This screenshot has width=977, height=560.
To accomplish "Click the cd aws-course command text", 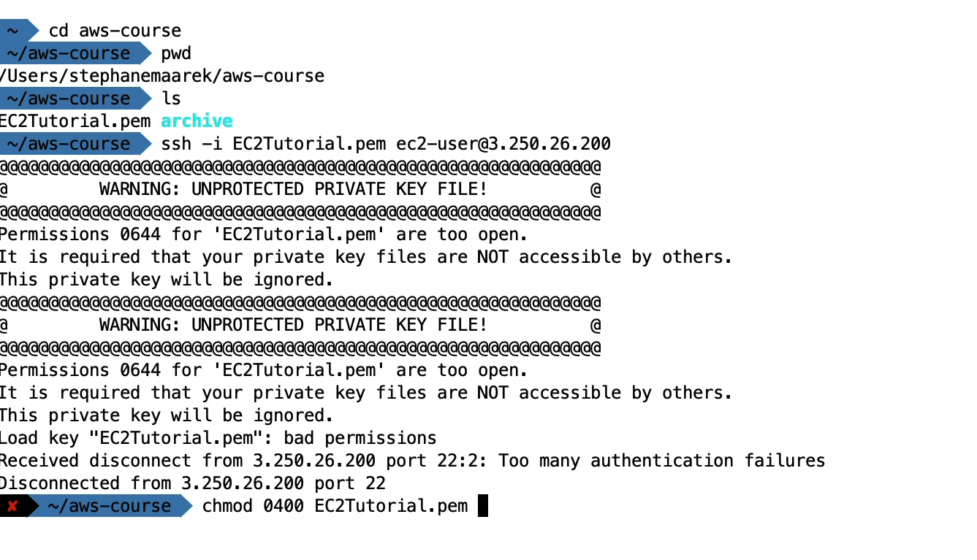I will point(115,31).
